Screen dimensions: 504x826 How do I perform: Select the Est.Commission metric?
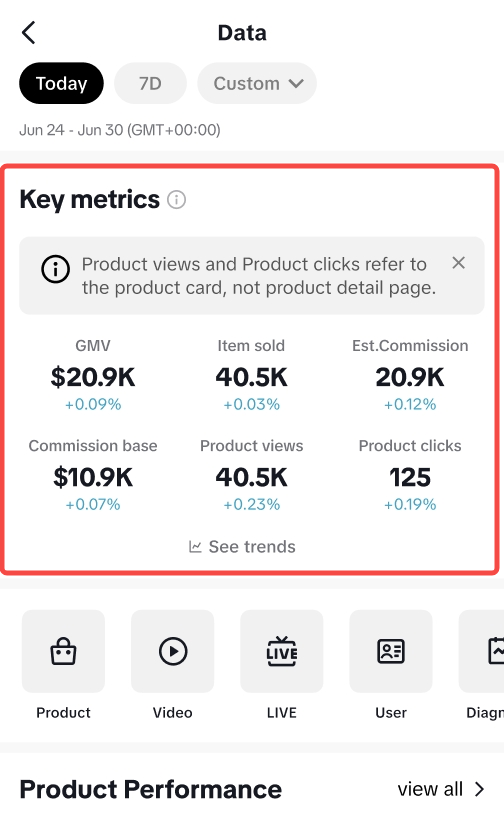click(410, 375)
